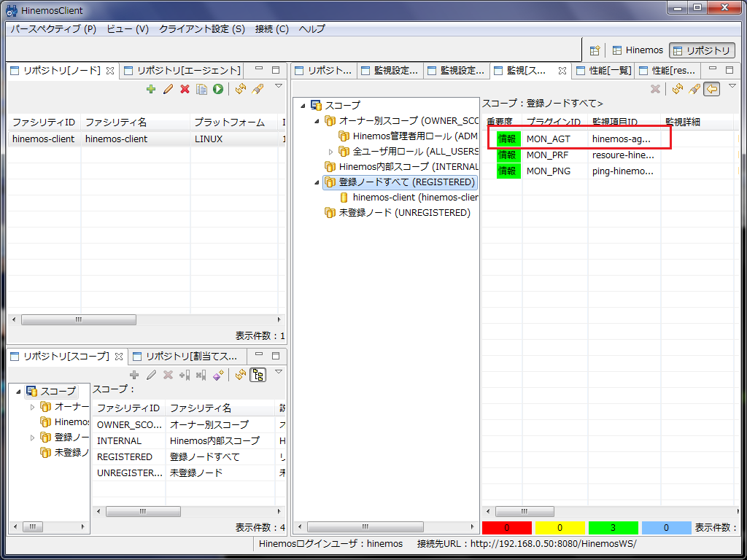Viewport: 747px width, 560px height.
Task: Click the Open Perspective icon
Action: coord(595,50)
